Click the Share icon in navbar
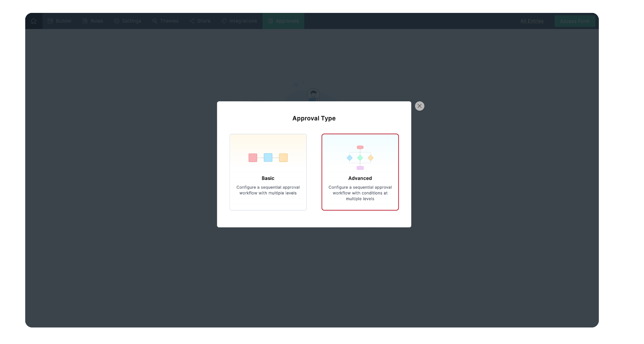Image resolution: width=644 pixels, height=344 pixels. tap(192, 21)
